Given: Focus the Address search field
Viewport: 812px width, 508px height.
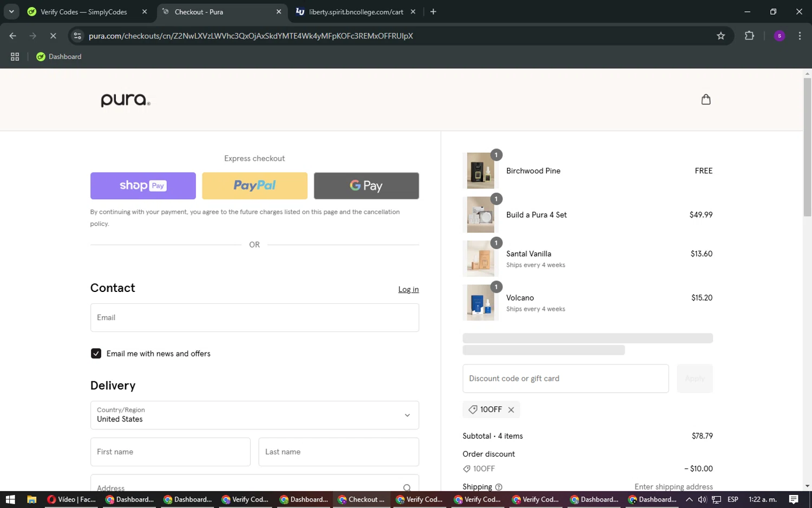Looking at the screenshot, I should click(x=254, y=484).
